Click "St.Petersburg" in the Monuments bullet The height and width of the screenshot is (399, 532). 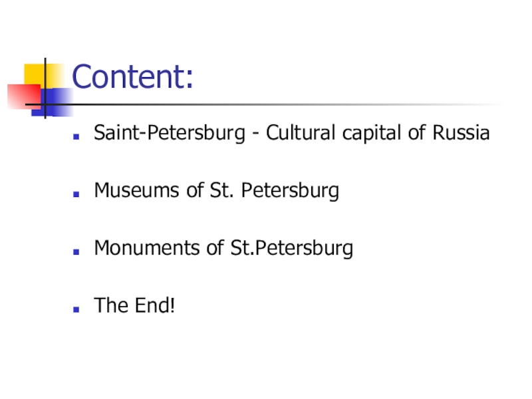coord(292,249)
